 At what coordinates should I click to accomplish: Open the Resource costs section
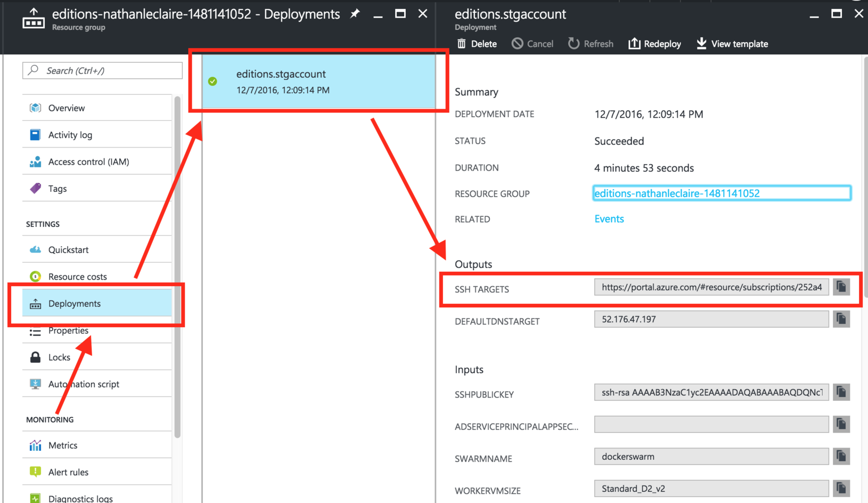pyautogui.click(x=77, y=277)
